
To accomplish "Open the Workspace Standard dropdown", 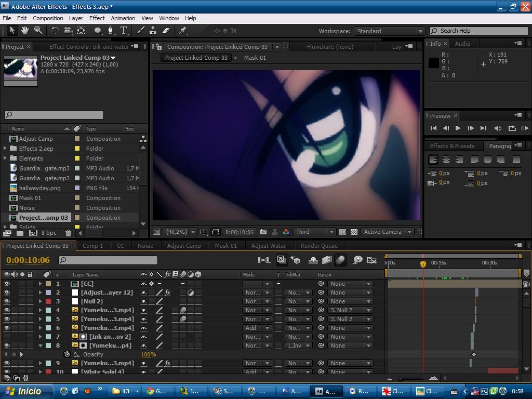I will coord(389,31).
